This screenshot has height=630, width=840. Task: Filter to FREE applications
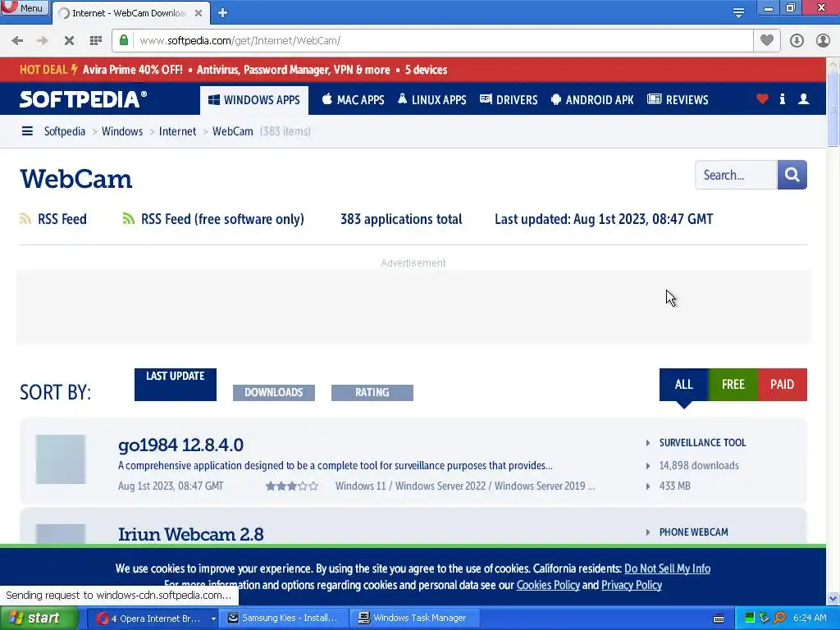point(733,384)
